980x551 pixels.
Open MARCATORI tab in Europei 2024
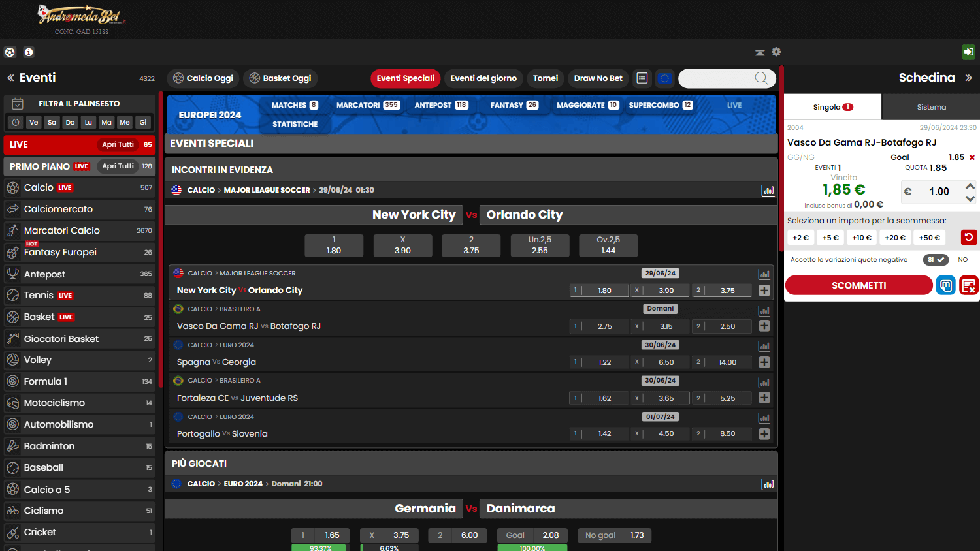pyautogui.click(x=368, y=105)
